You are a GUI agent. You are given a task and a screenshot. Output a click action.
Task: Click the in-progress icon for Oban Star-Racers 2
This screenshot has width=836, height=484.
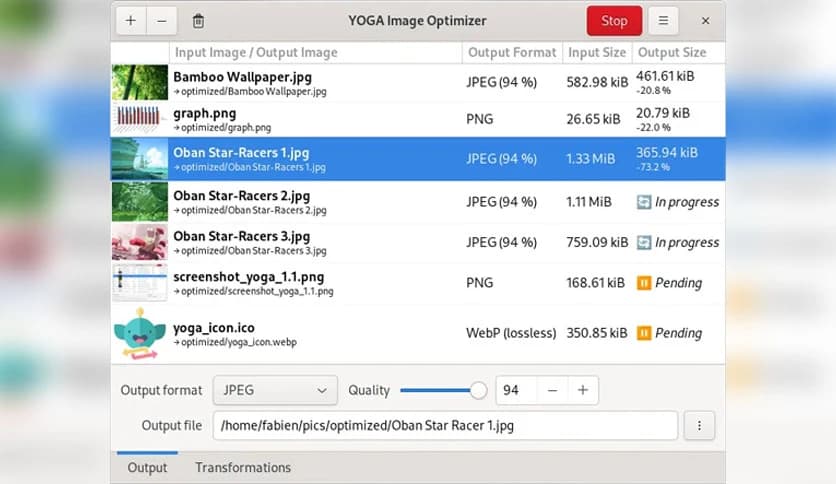click(644, 202)
